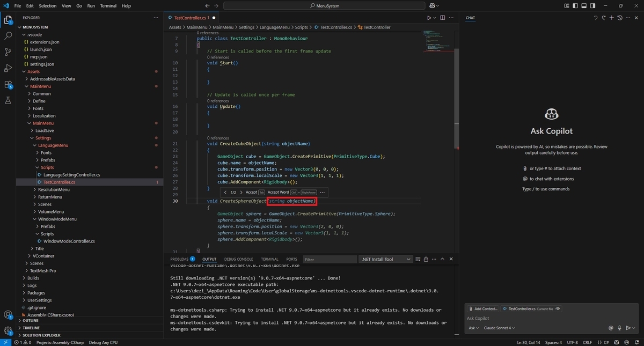Toggle visibility of TestController.cs chat context

point(558,309)
